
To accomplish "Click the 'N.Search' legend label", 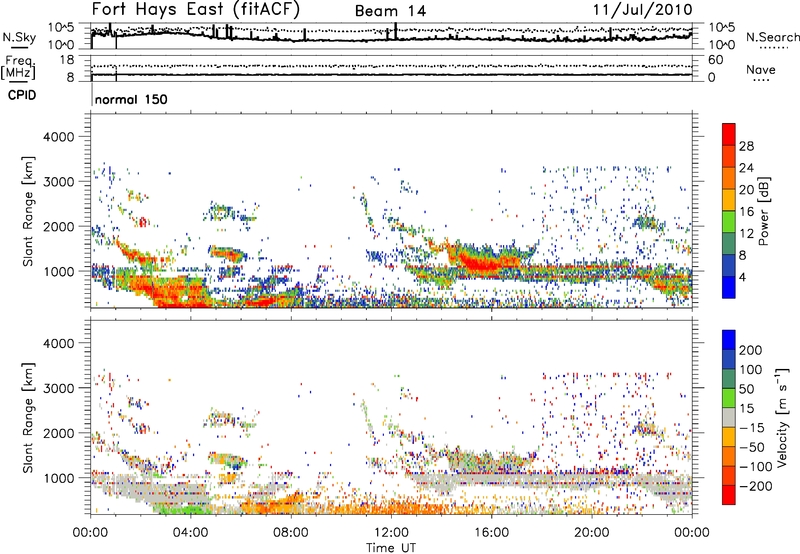I will (772, 37).
